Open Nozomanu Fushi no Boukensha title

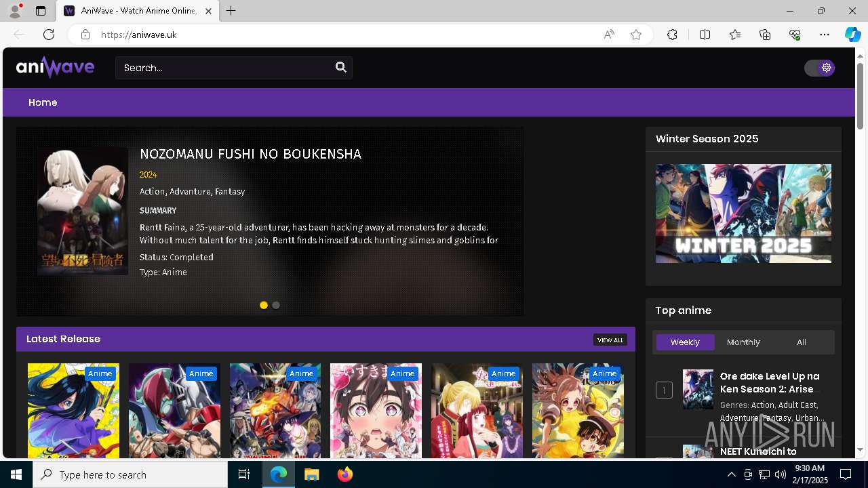(250, 154)
